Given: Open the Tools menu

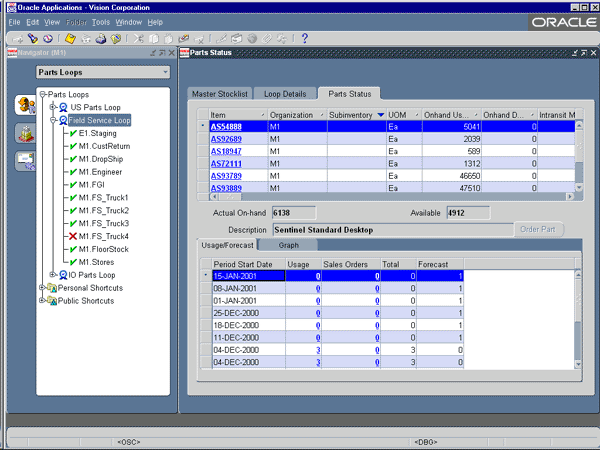Looking at the screenshot, I should (100, 21).
